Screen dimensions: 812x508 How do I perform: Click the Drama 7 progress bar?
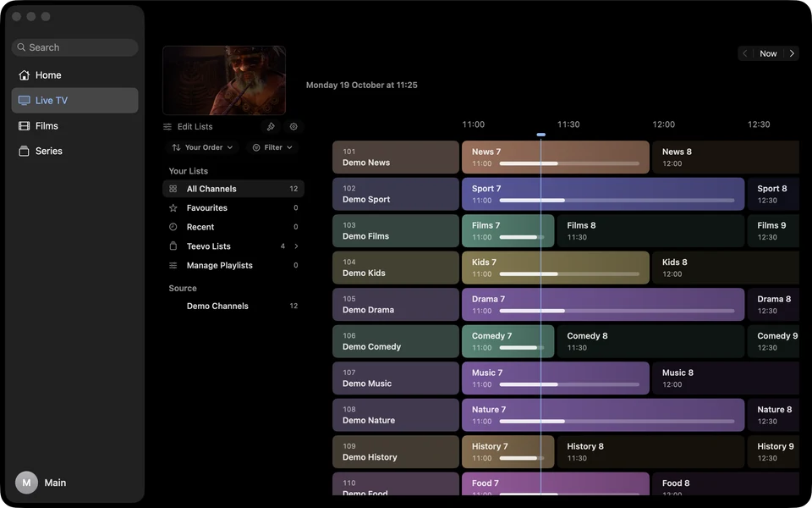tap(617, 311)
